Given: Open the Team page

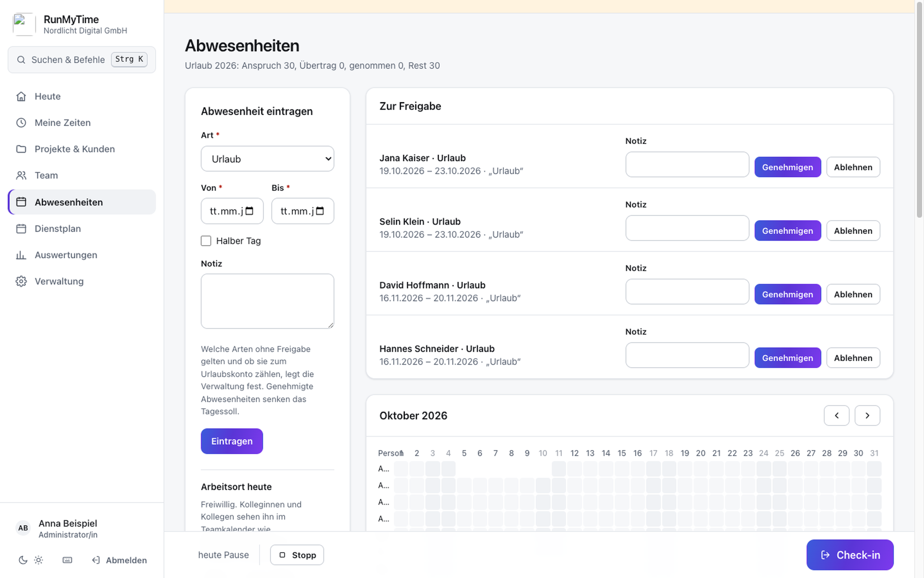Looking at the screenshot, I should pos(82,176).
